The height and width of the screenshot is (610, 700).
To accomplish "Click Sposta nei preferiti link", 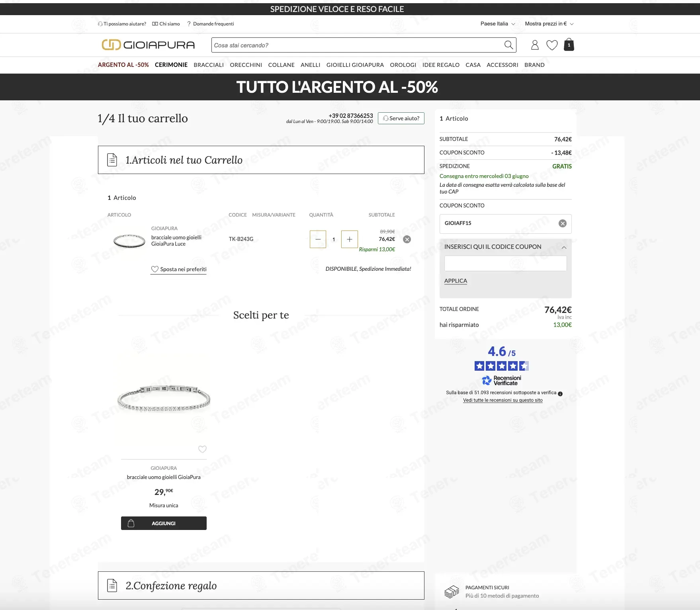I will click(179, 269).
